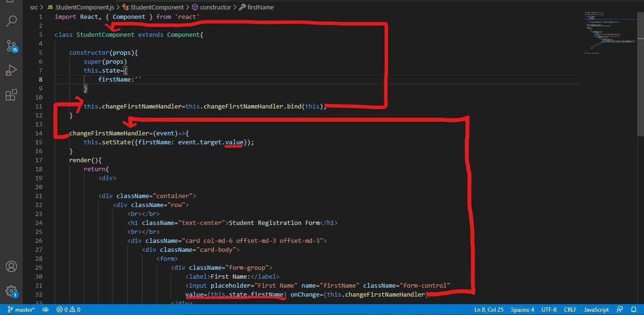This screenshot has height=315, width=644.
Task: Expand the src breadcrumb
Action: point(33,7)
